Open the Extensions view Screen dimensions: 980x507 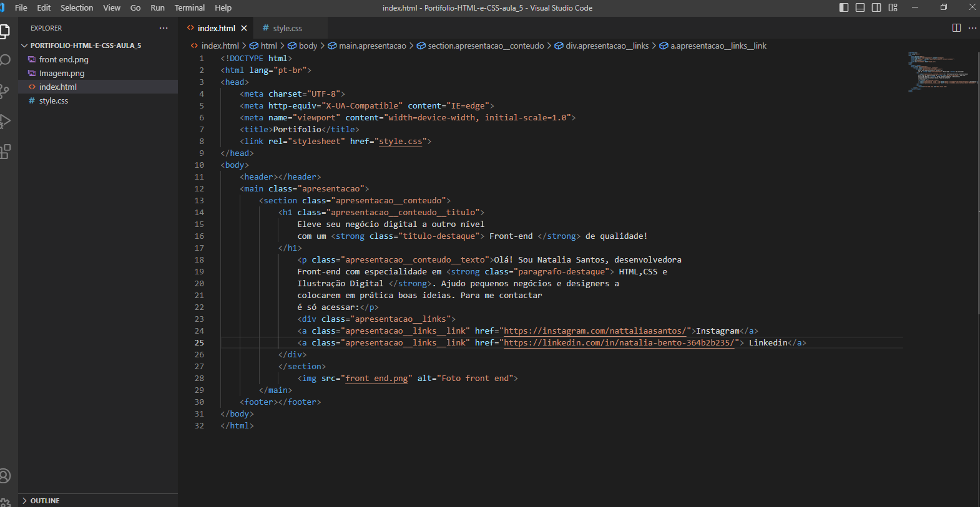(4, 151)
